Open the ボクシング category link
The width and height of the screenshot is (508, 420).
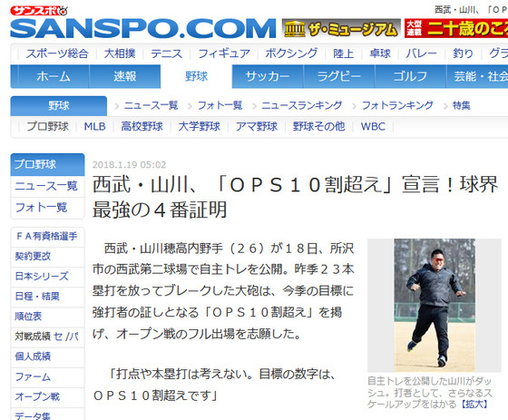(291, 54)
